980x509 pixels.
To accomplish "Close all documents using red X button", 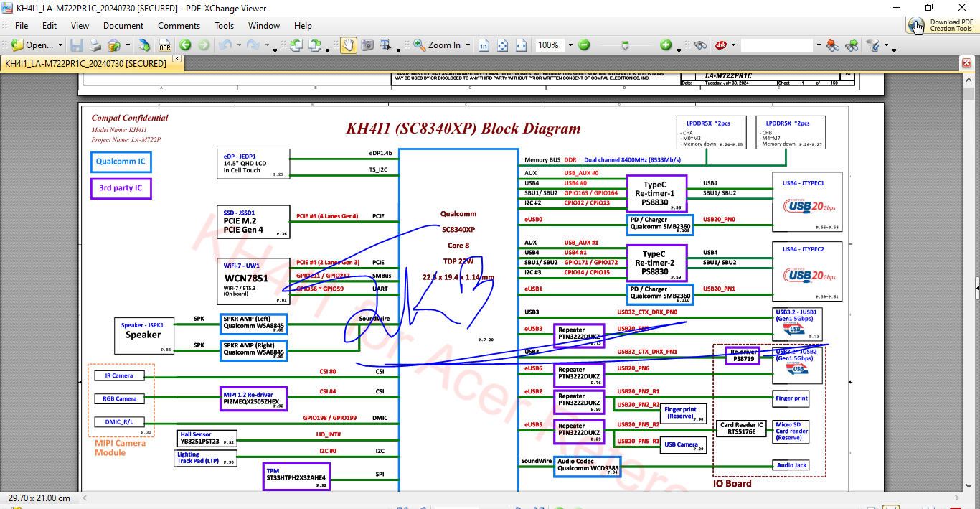I will tap(966, 63).
